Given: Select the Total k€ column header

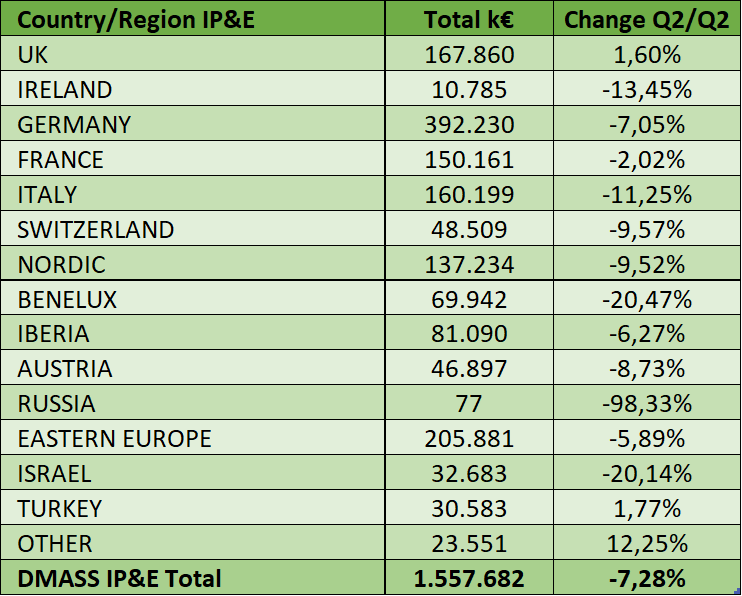Looking at the screenshot, I should [469, 20].
